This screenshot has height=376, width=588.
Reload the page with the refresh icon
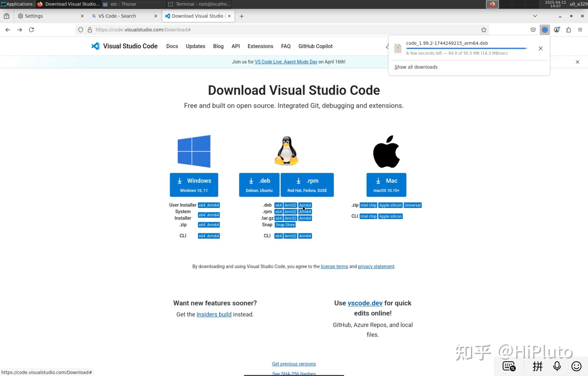tap(31, 30)
